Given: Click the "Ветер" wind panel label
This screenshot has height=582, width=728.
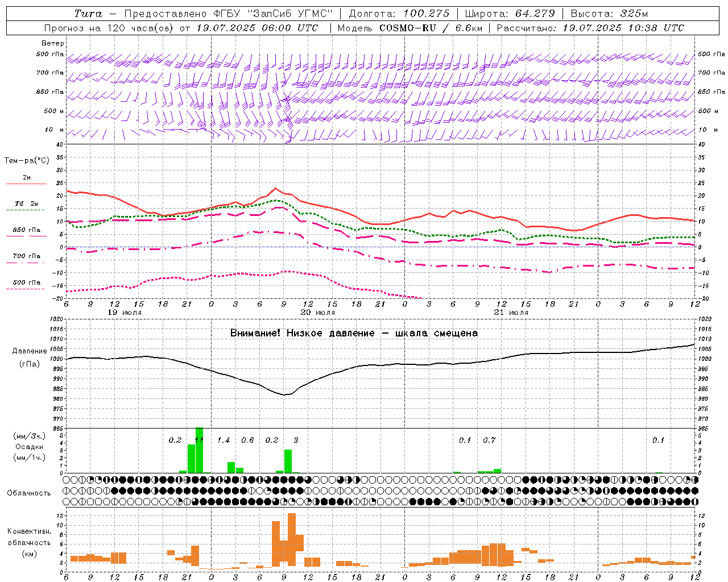Looking at the screenshot, I should [52, 43].
